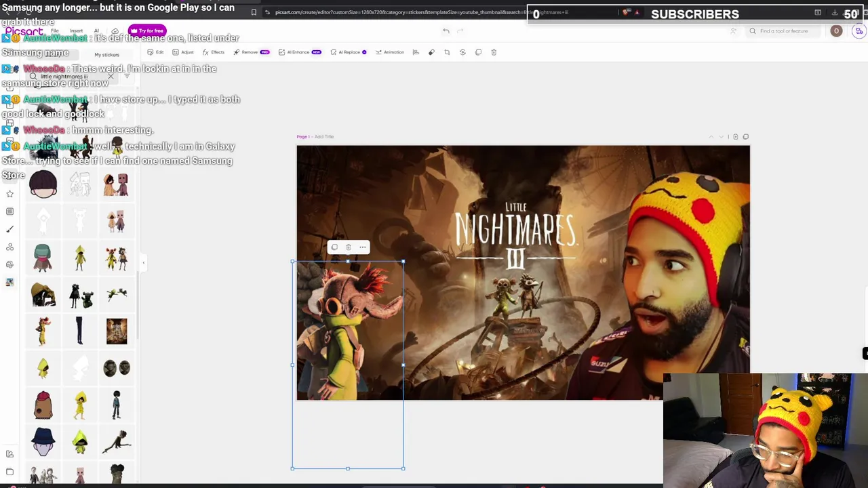This screenshot has width=868, height=488.
Task: Select the tall black pants sticker
Action: click(79, 331)
